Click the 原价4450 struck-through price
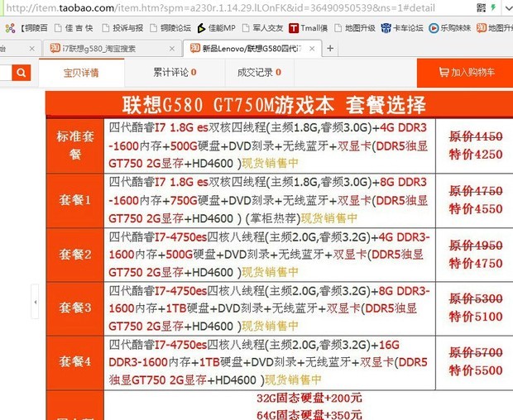 point(476,136)
